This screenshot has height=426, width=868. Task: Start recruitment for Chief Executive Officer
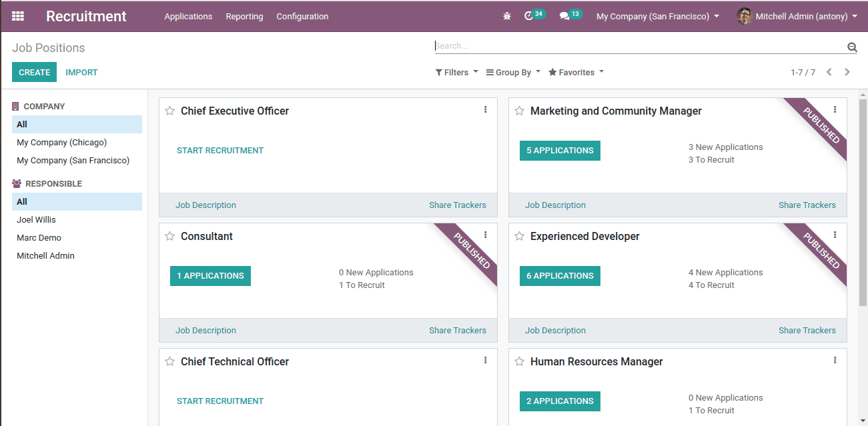coord(220,151)
